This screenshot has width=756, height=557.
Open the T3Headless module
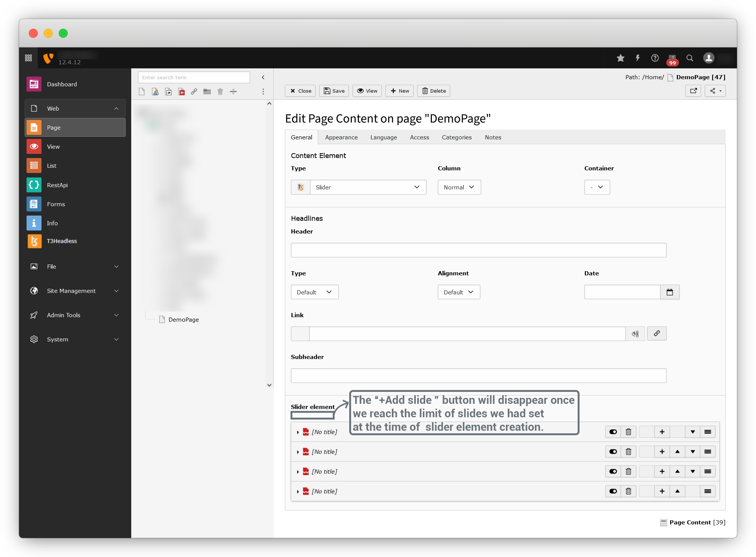(62, 241)
